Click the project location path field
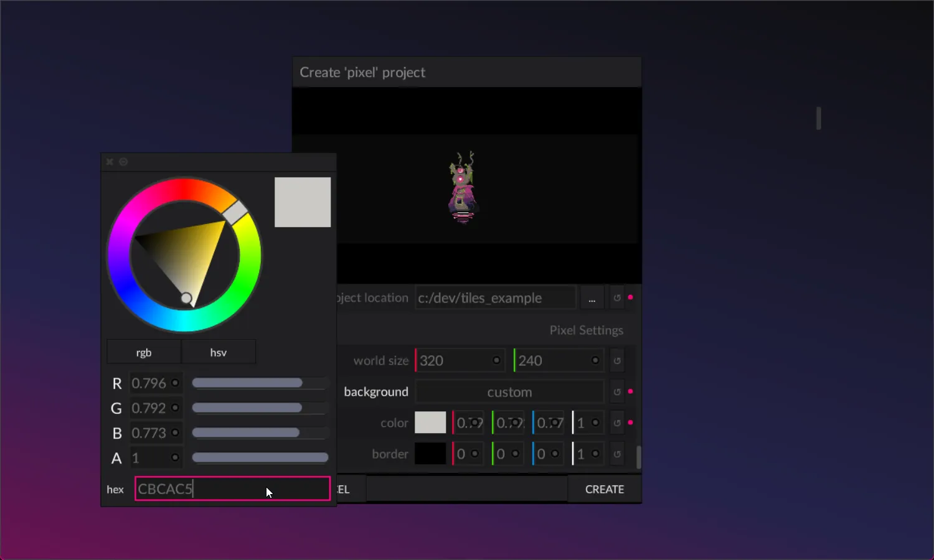 point(495,298)
